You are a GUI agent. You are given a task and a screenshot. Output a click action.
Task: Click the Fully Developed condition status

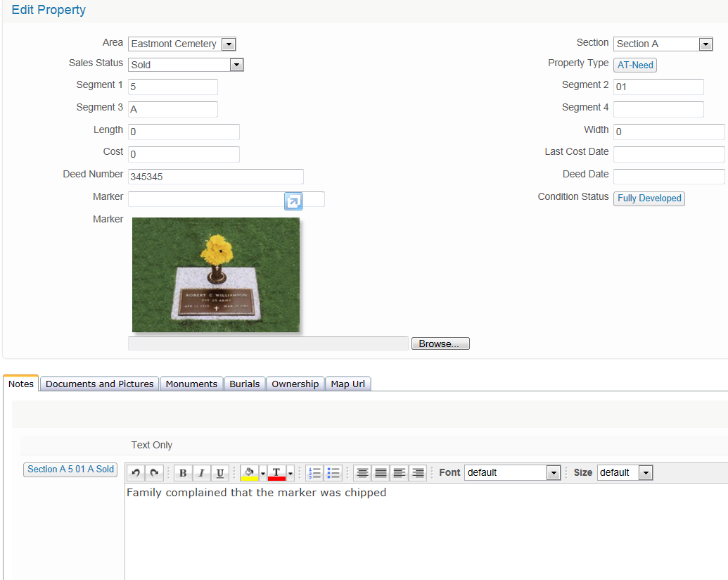pyautogui.click(x=649, y=198)
